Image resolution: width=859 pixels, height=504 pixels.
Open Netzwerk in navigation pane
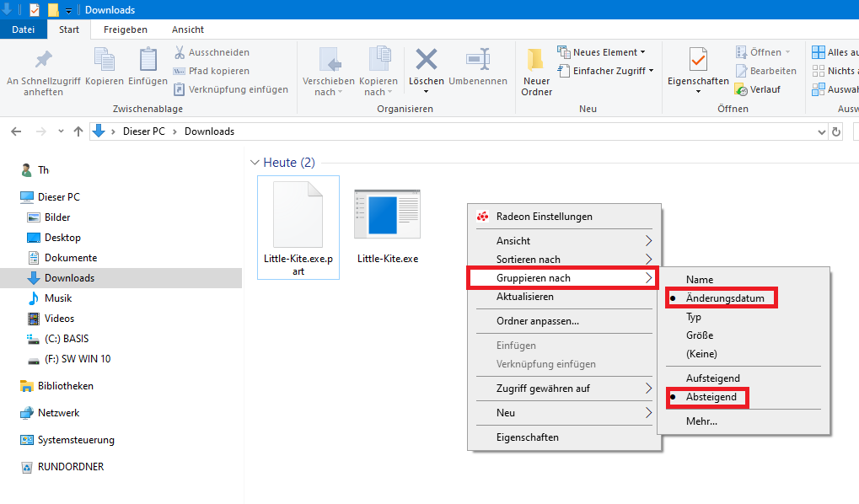point(49,412)
